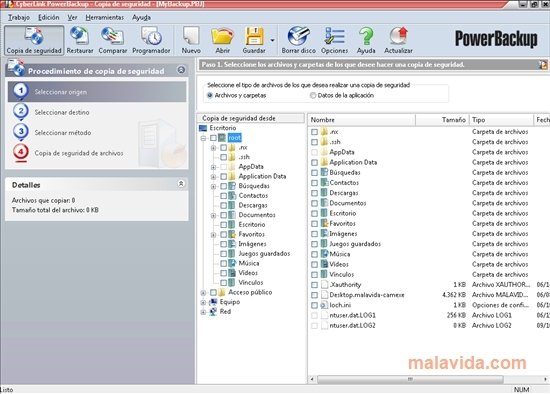Open the Ayuda question mark icon
Viewport: 550px width, 394px height.
tap(366, 40)
